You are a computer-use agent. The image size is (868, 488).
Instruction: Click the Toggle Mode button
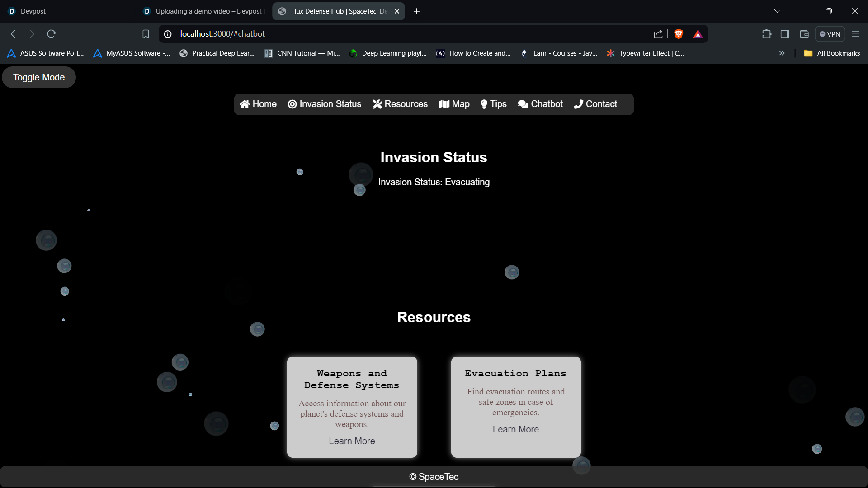coord(39,77)
